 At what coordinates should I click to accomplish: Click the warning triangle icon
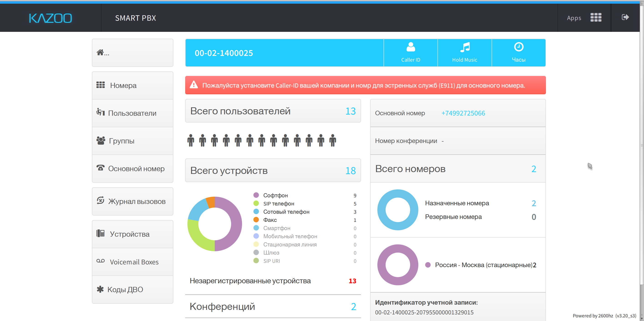coord(194,85)
